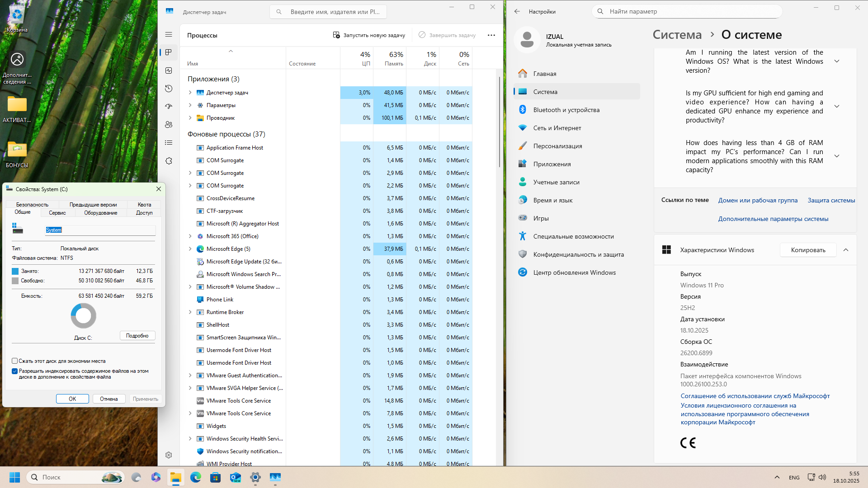This screenshot has height=488, width=868.
Task: Open Task Manager settings gear icon
Action: tap(169, 455)
